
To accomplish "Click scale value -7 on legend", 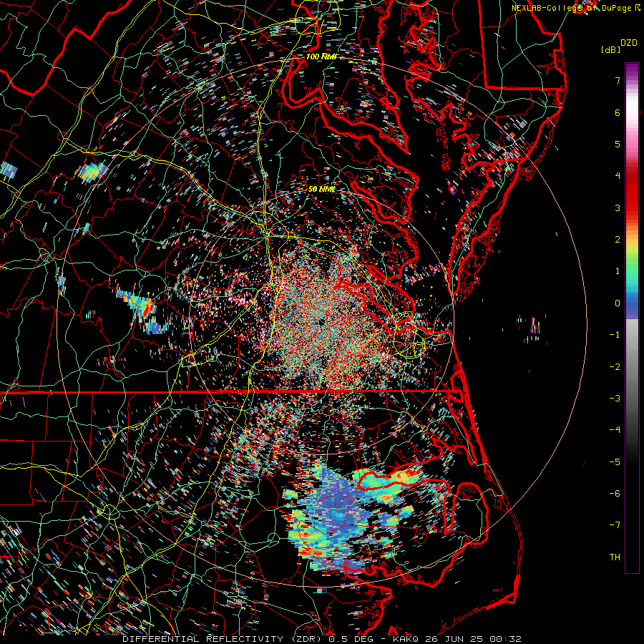I will click(x=615, y=525).
